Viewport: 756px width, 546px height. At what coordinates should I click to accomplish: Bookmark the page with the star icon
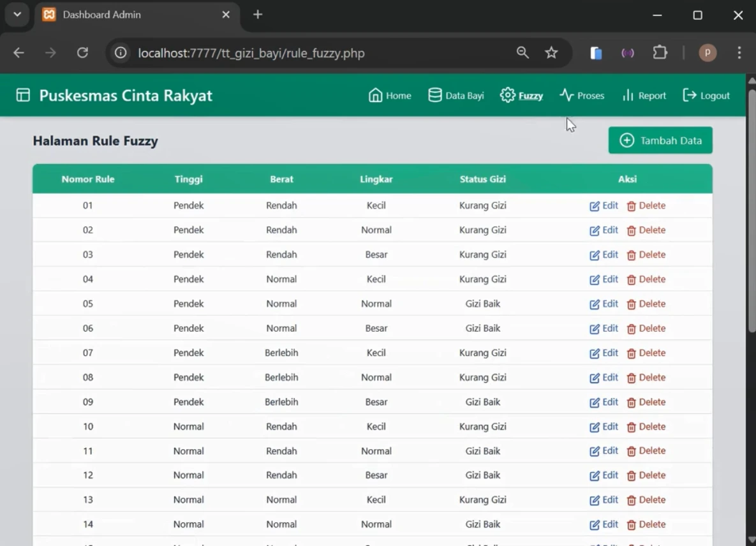pos(551,53)
